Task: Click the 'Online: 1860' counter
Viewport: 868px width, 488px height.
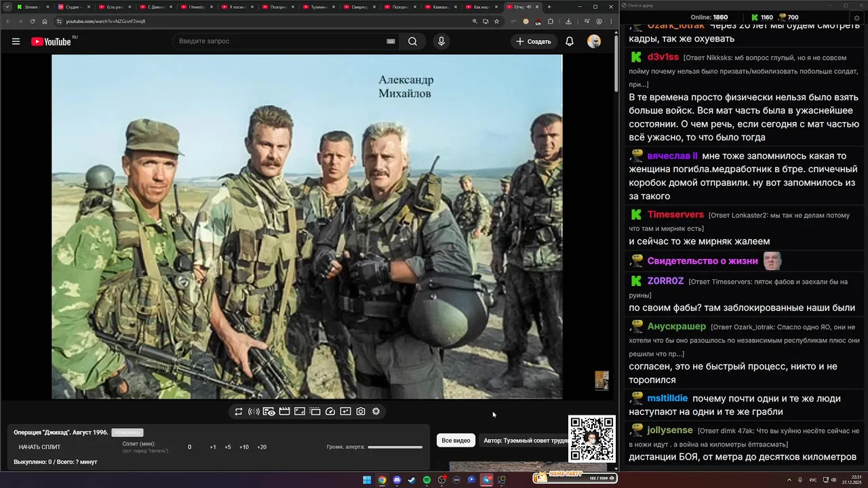Action: click(x=709, y=18)
